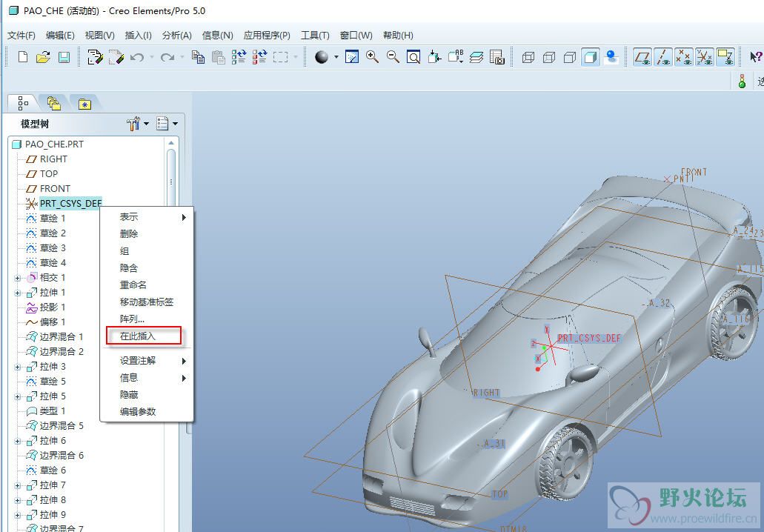Toggle datum planes display
The width and height of the screenshot is (764, 532).
pyautogui.click(x=642, y=57)
